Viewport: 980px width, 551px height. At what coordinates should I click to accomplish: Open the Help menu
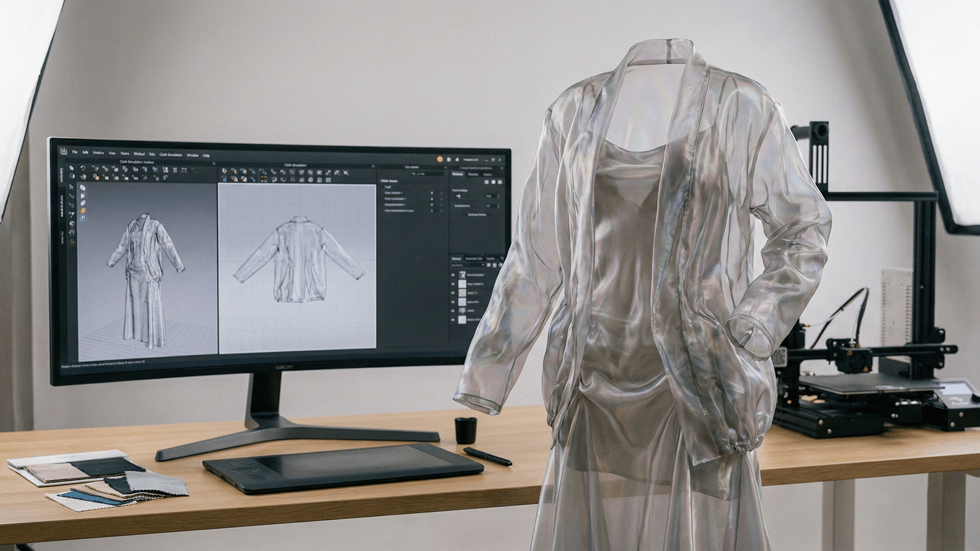(x=206, y=156)
